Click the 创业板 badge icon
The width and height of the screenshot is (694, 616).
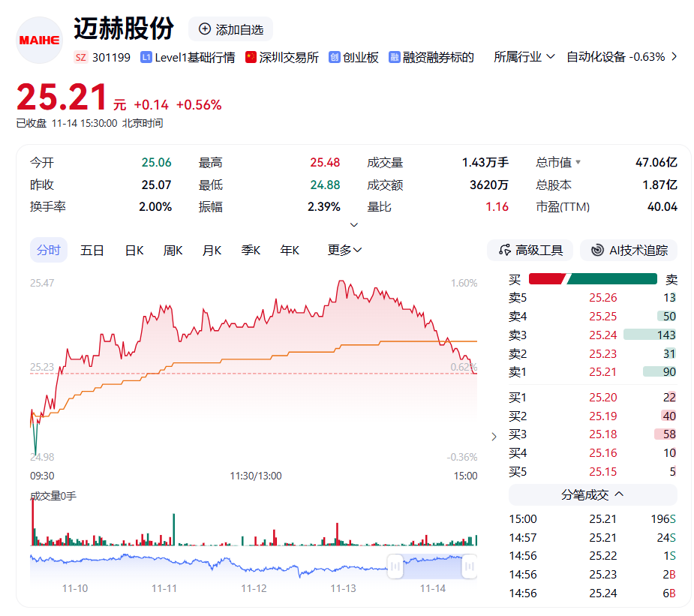tap(335, 57)
